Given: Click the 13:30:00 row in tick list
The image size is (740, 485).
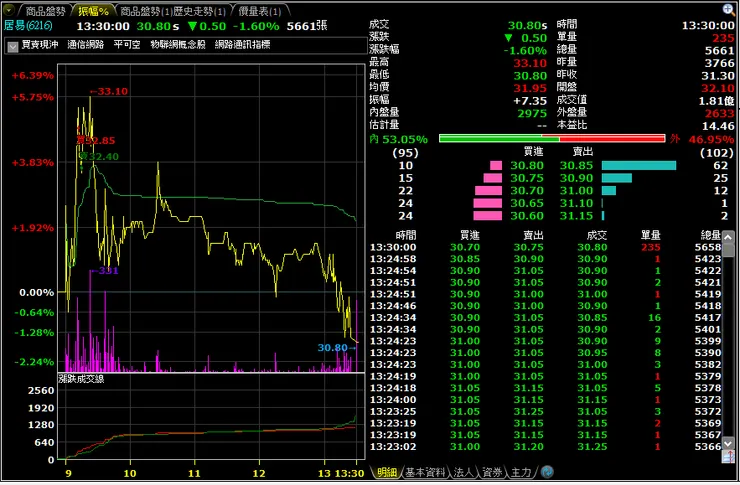Looking at the screenshot, I should coord(545,247).
